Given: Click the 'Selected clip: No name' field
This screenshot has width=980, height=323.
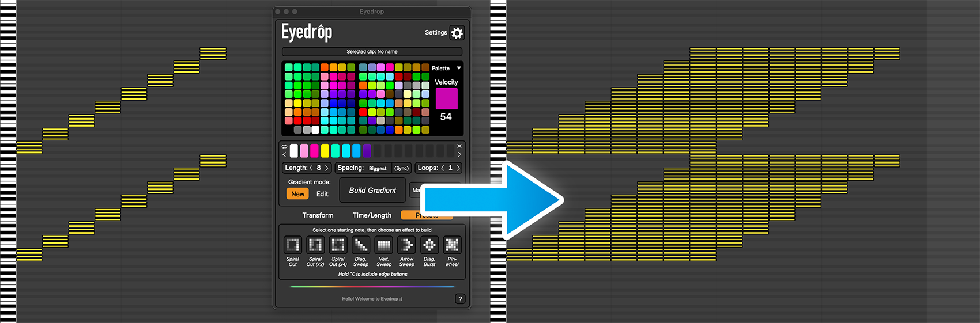Looking at the screenshot, I should point(372,52).
